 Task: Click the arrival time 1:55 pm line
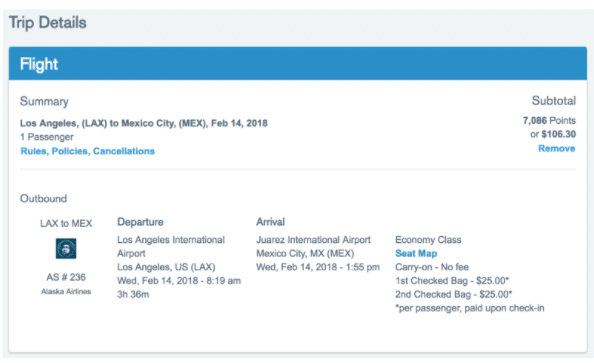click(x=318, y=267)
